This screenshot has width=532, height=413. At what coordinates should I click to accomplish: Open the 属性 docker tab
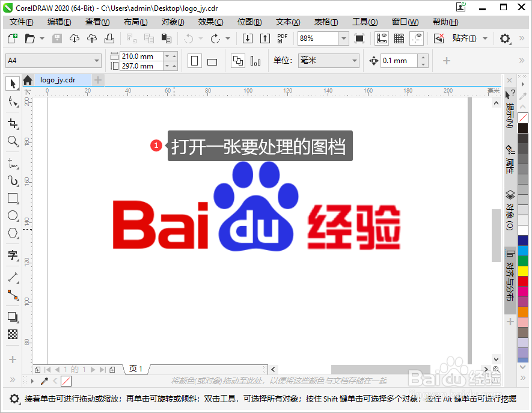[510, 160]
